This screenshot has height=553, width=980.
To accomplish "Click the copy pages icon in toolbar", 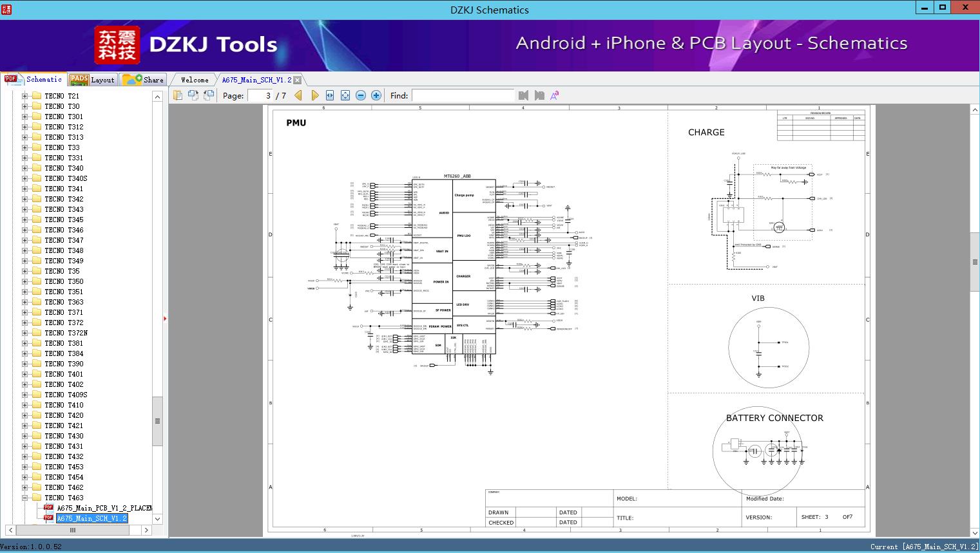I will pos(178,95).
